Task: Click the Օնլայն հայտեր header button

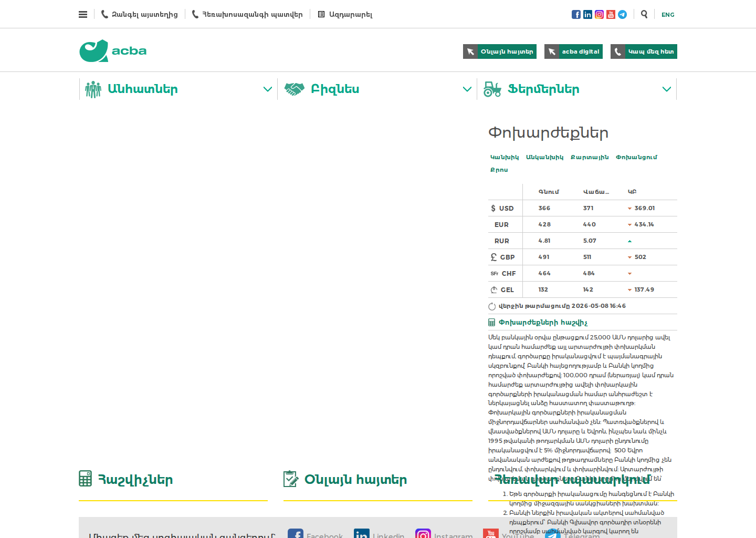Action: (x=500, y=51)
